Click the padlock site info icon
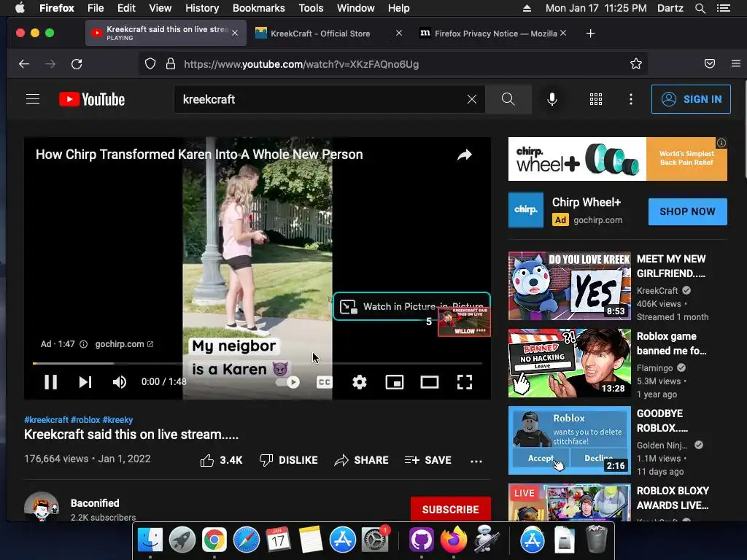Viewport: 747px width, 560px height. [171, 64]
